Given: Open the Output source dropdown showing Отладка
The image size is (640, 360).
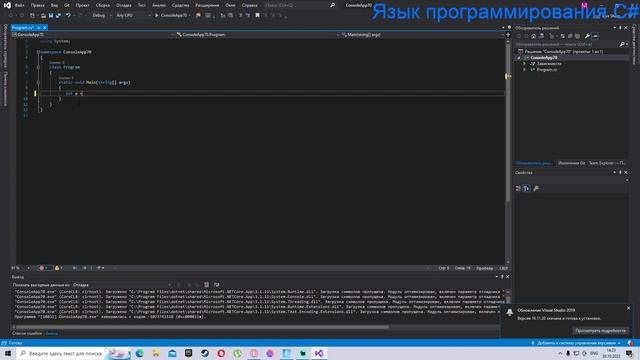Looking at the screenshot, I should point(122,284).
